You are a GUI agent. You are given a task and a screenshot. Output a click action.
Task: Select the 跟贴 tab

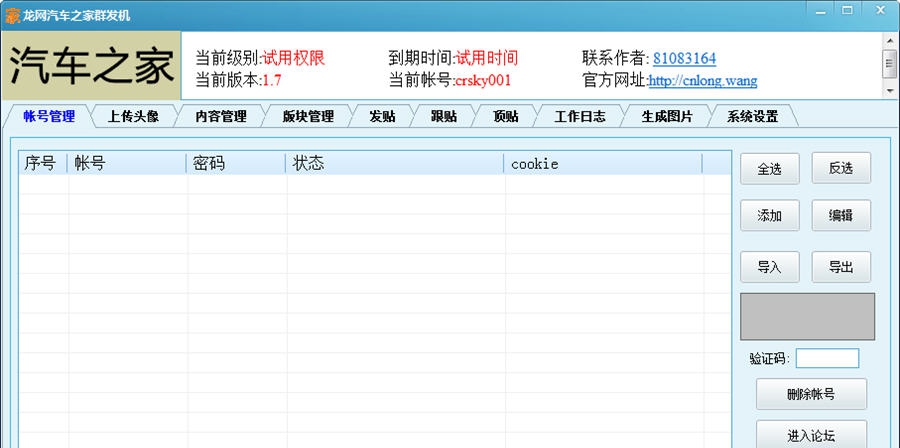click(x=444, y=116)
